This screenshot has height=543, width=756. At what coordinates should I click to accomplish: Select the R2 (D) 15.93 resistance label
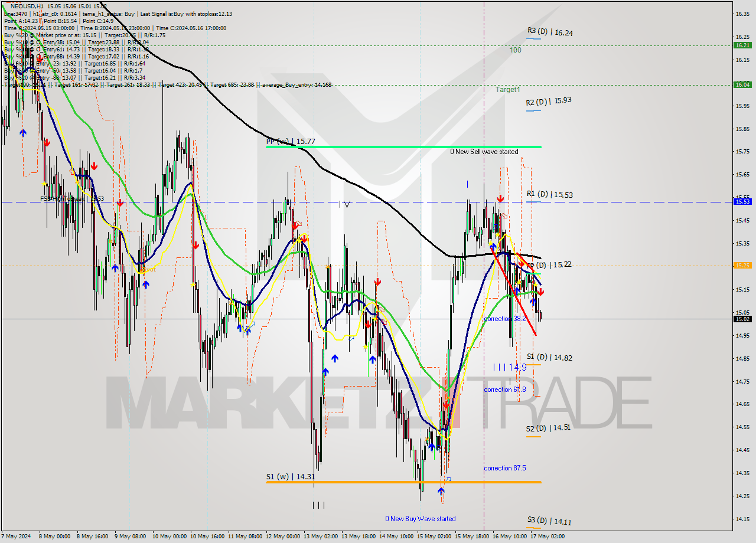pyautogui.click(x=549, y=101)
